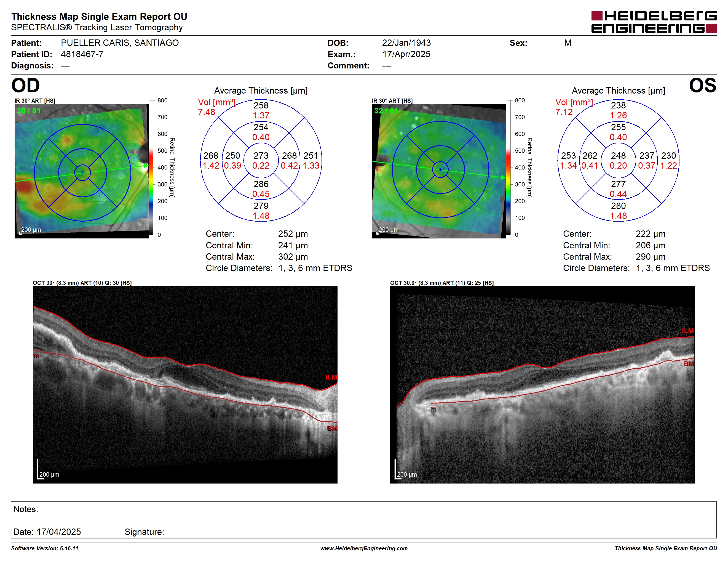The image size is (728, 563).
Task: Click the OS retina thickness color scale
Action: click(508, 168)
